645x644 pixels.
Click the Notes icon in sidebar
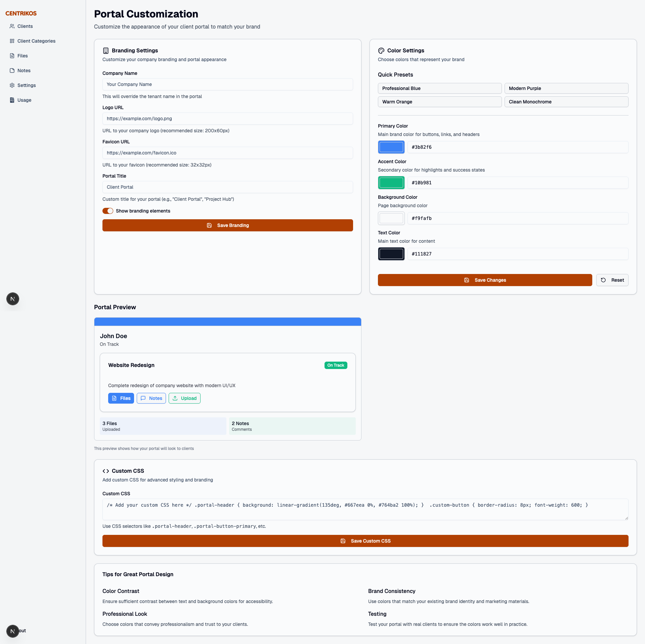pyautogui.click(x=12, y=71)
